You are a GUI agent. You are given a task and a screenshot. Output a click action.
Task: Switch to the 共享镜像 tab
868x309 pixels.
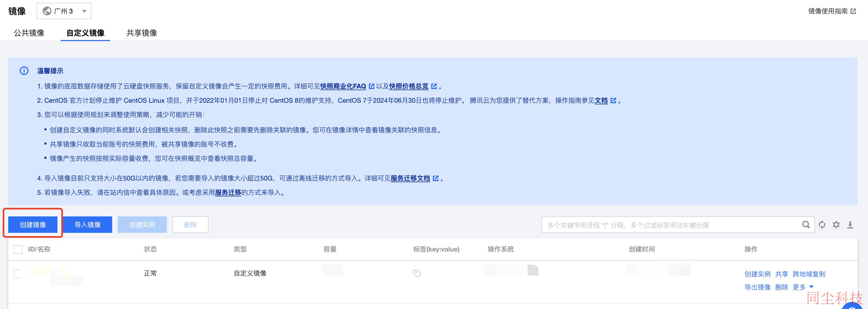(141, 33)
